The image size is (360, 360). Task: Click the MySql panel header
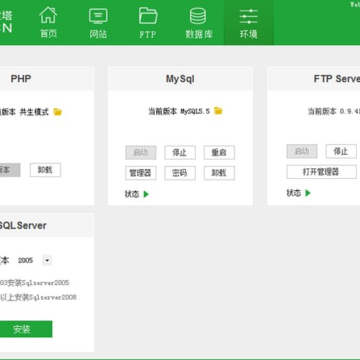point(180,79)
